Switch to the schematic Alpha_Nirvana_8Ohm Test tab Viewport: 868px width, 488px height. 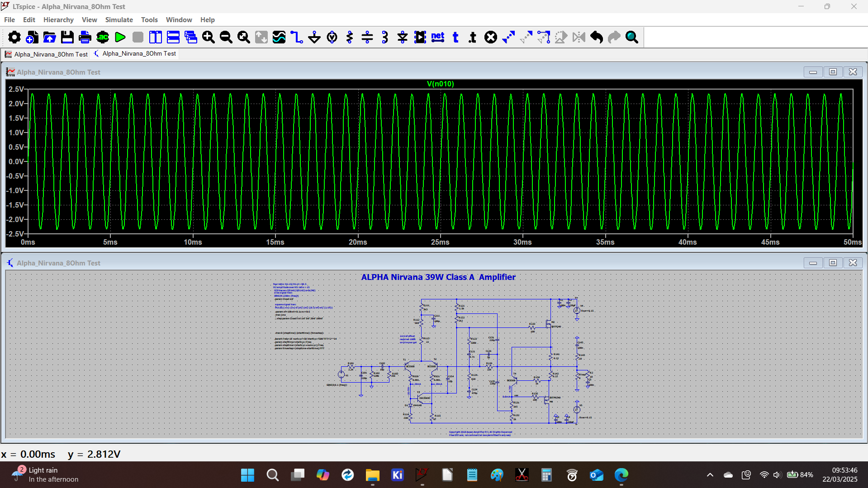[x=135, y=53]
